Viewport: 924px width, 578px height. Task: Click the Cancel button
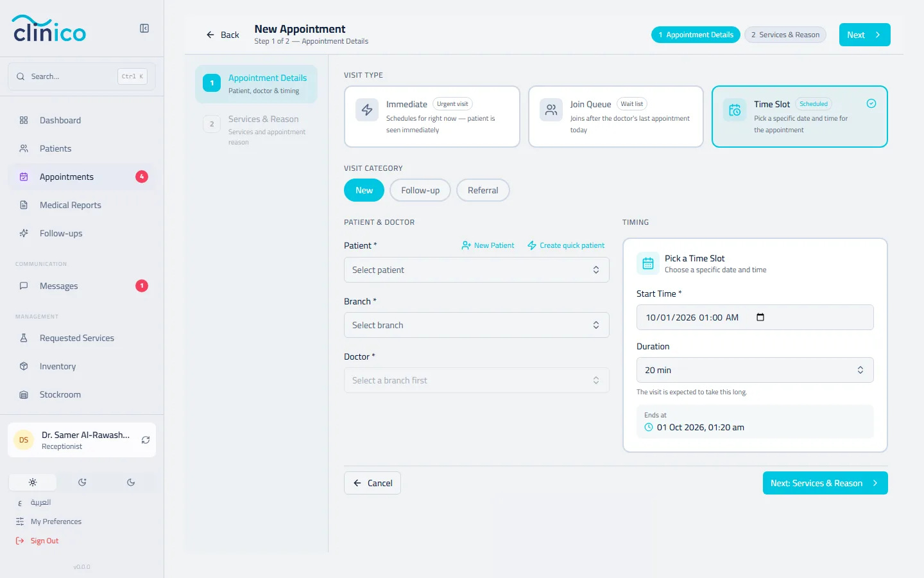click(x=372, y=483)
